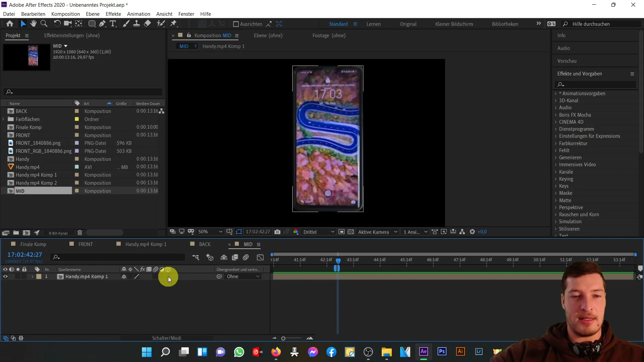
Task: Show hidden workspaces overflow arrows
Action: point(538,23)
